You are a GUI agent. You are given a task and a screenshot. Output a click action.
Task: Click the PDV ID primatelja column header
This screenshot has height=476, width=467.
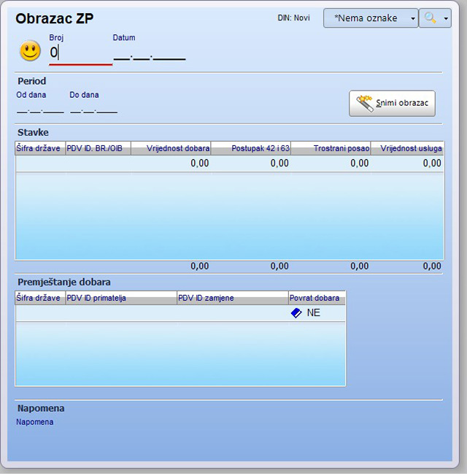[x=121, y=298]
